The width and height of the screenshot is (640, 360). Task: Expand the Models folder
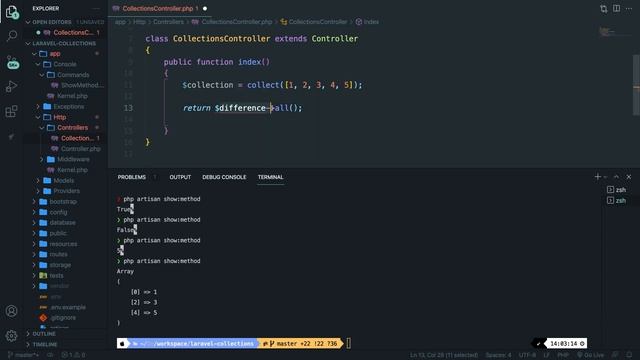click(38, 180)
